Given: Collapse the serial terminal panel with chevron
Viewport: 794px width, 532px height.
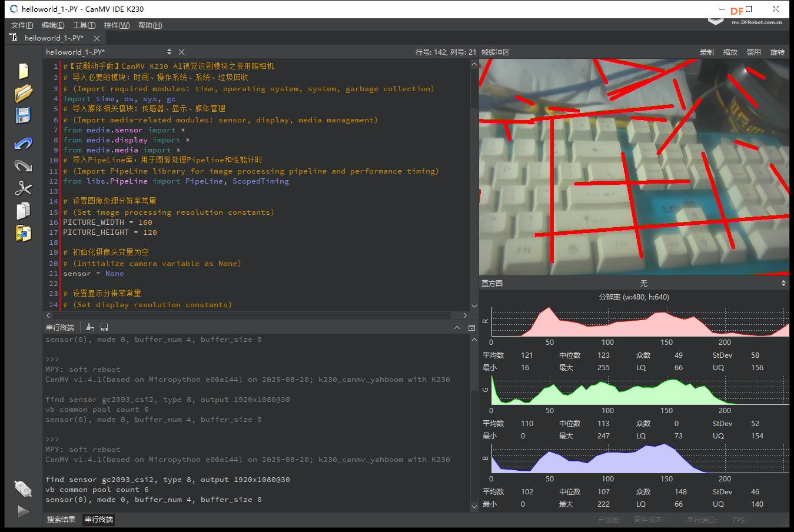Looking at the screenshot, I should click(457, 328).
